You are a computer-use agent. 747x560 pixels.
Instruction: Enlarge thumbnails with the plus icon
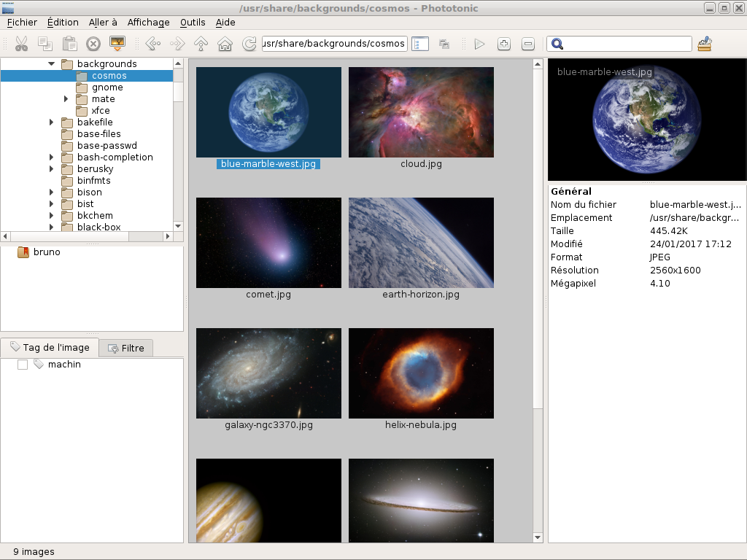point(504,44)
